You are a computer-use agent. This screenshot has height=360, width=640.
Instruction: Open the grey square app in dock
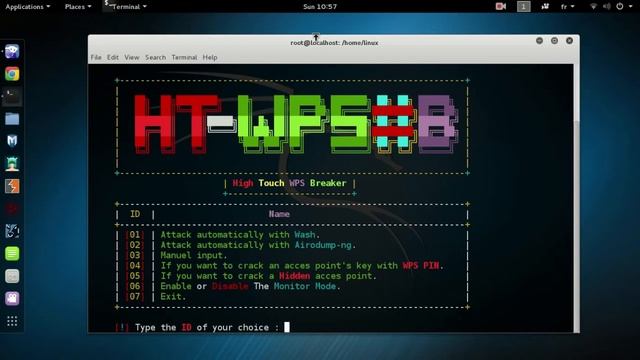(x=12, y=276)
